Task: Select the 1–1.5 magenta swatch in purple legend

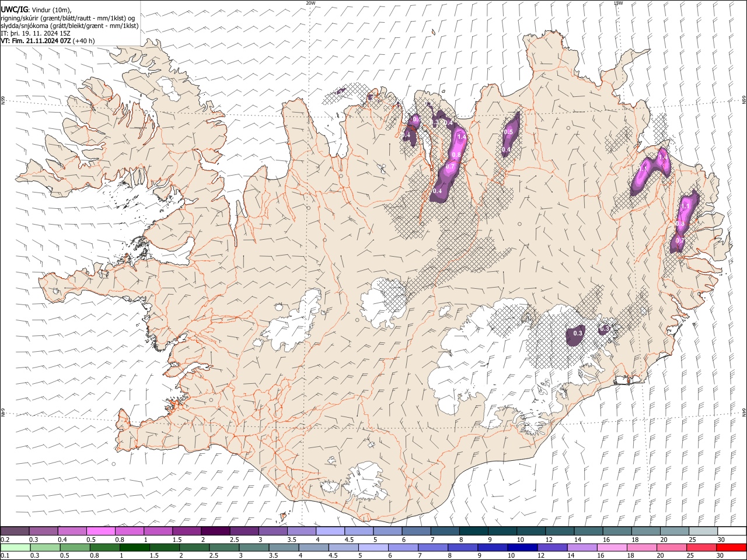Action: (158, 531)
